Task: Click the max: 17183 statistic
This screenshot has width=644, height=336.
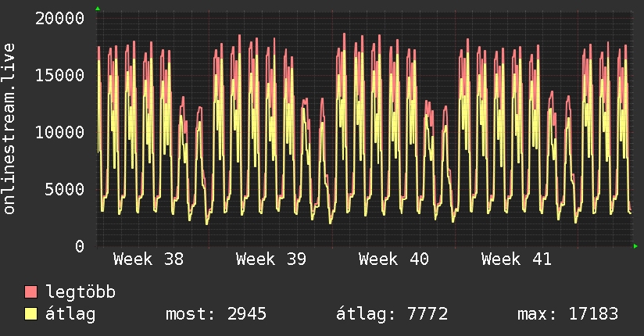Action: click(567, 314)
